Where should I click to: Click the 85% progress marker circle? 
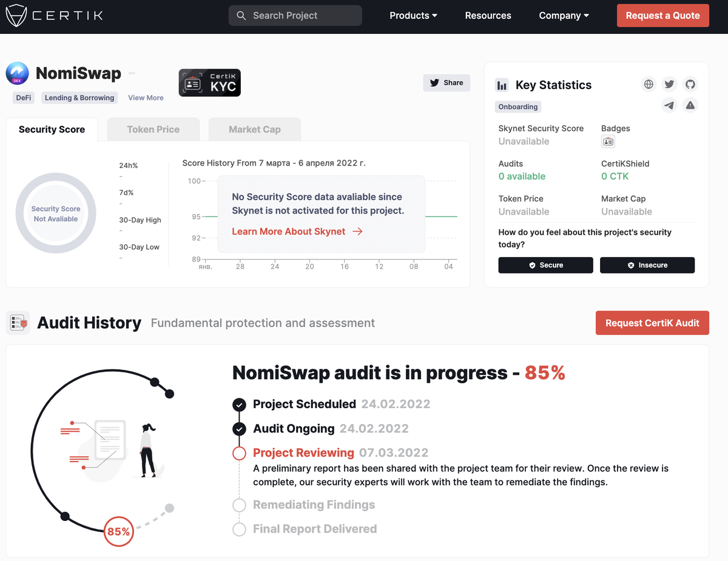coord(118,532)
